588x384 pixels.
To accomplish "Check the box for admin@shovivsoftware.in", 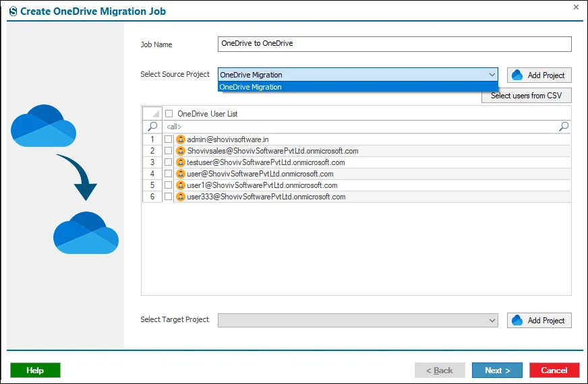I will coord(168,139).
